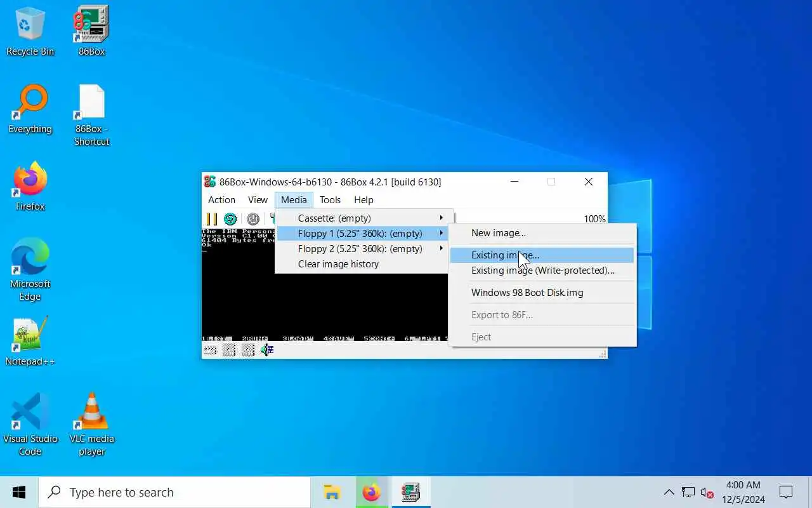The width and height of the screenshot is (812, 508).
Task: Expand the Floppy 2 (5.25" 360k) submenu
Action: coord(364,249)
